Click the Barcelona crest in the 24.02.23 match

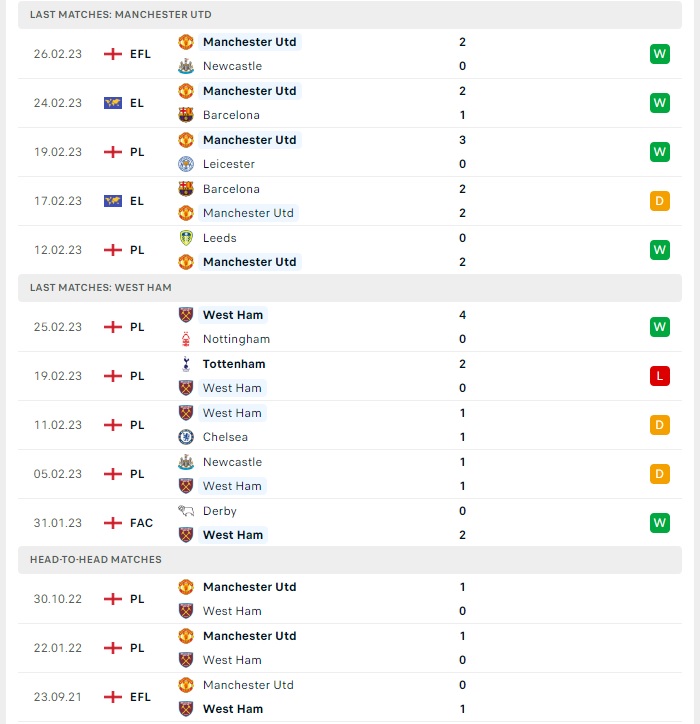(x=186, y=115)
